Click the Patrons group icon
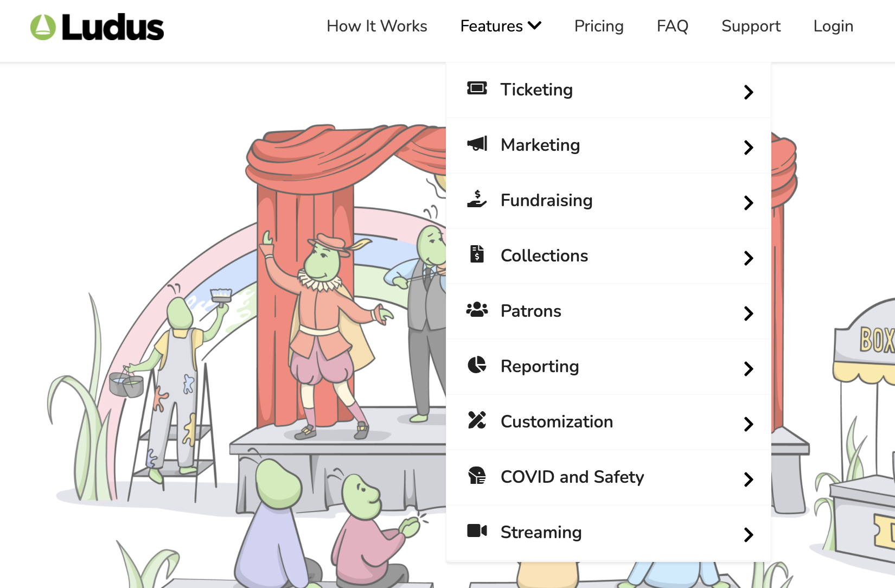The width and height of the screenshot is (895, 588). pos(477,310)
